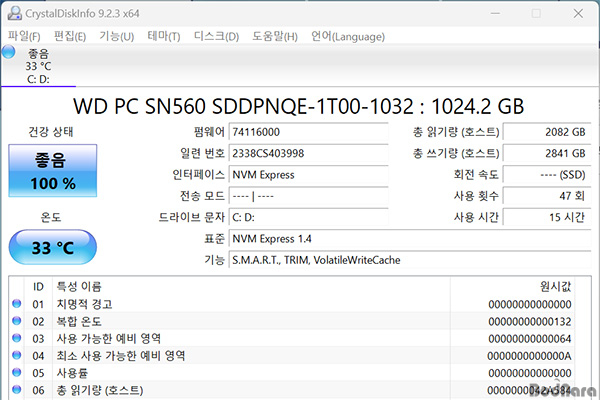Open the 디스크(D) menu
The image size is (600, 400).
click(217, 36)
